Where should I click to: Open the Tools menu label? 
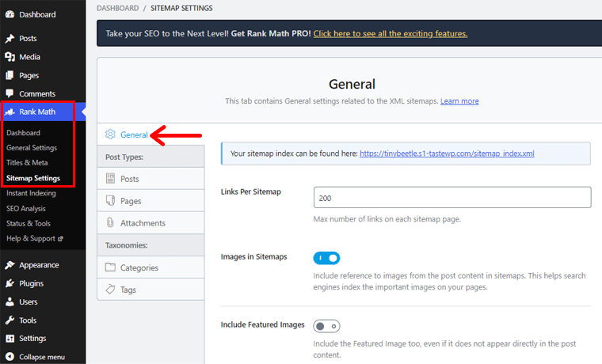(28, 320)
